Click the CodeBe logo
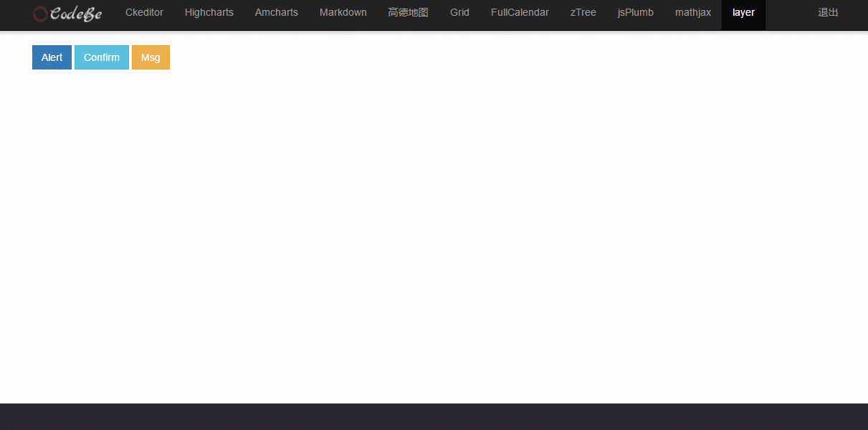 click(67, 13)
